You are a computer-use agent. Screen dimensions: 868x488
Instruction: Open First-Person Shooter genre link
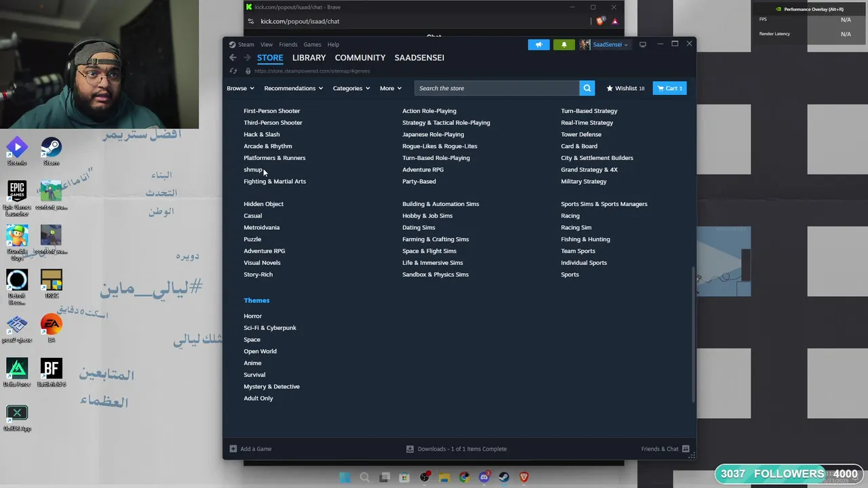[x=271, y=111]
